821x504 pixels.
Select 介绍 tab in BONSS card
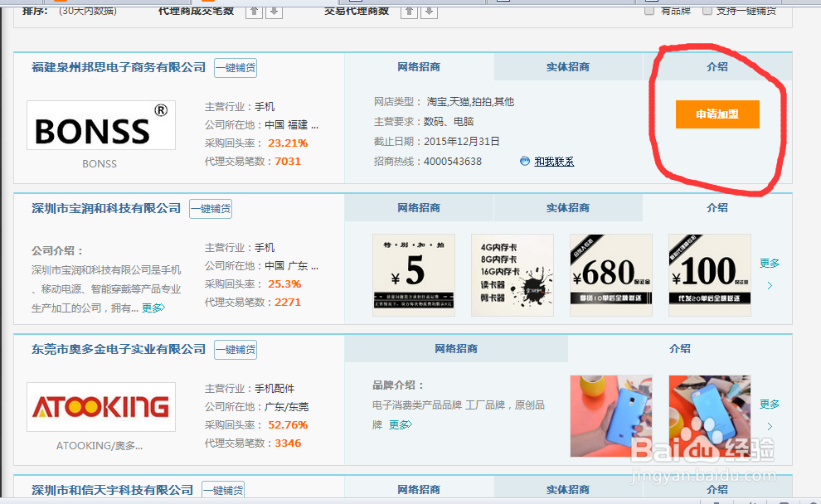[717, 67]
